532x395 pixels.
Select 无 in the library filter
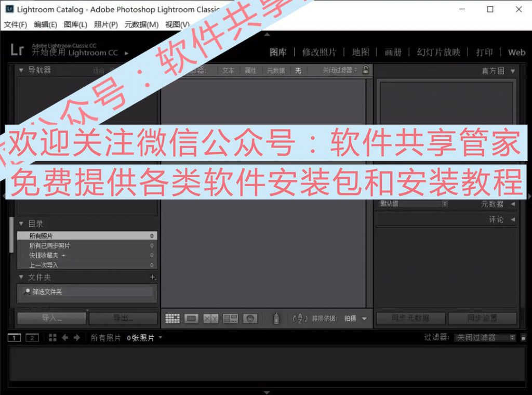point(298,71)
